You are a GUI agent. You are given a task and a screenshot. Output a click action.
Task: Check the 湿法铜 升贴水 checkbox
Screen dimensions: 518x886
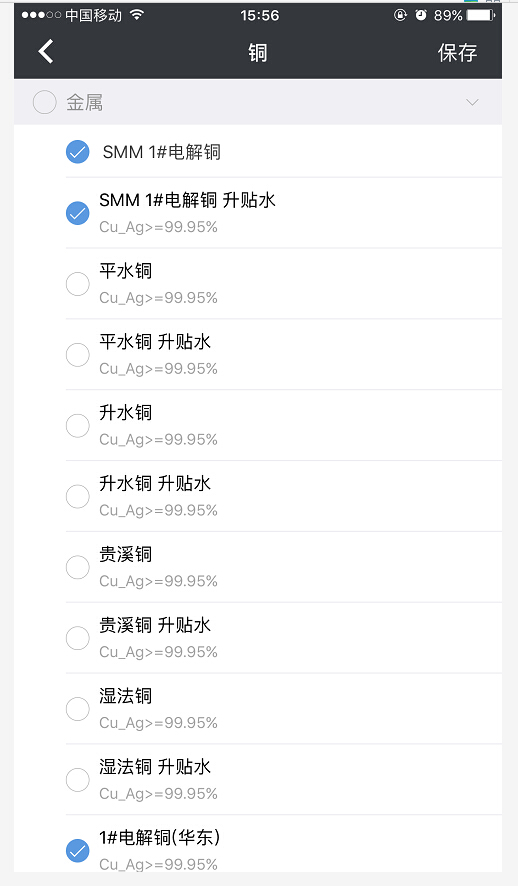coord(77,780)
